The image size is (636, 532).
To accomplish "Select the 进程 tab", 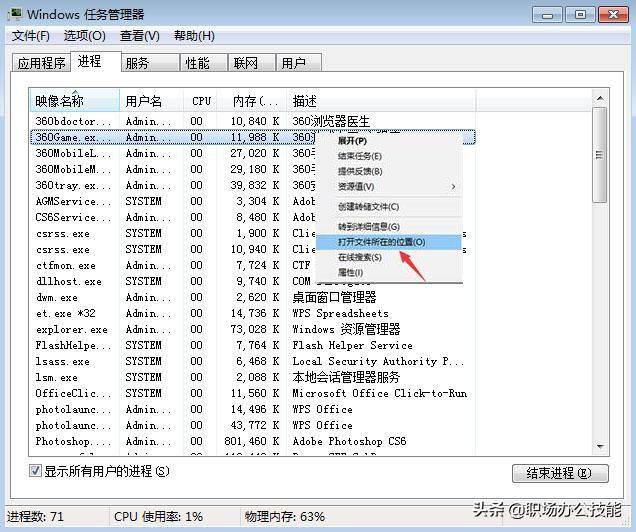I will [96, 62].
